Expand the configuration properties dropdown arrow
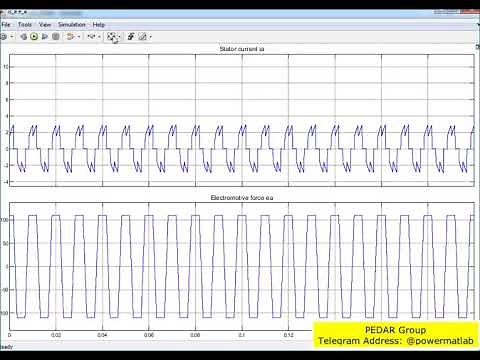Viewport: 480px width, 360px height. click(x=12, y=37)
